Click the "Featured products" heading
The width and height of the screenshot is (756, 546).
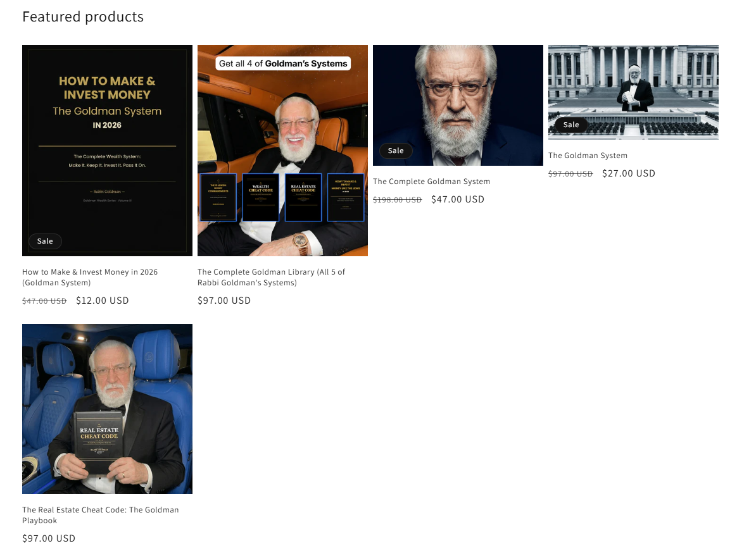coord(83,16)
